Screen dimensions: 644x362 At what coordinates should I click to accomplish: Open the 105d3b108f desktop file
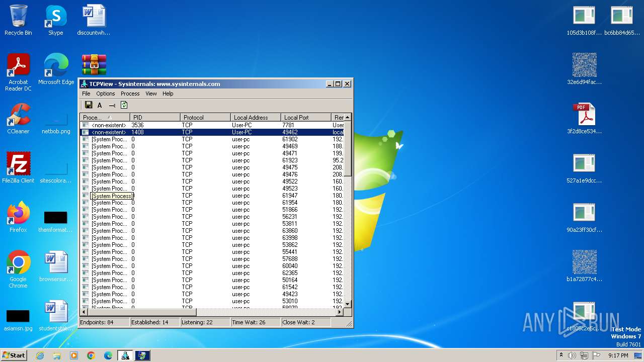(x=584, y=20)
